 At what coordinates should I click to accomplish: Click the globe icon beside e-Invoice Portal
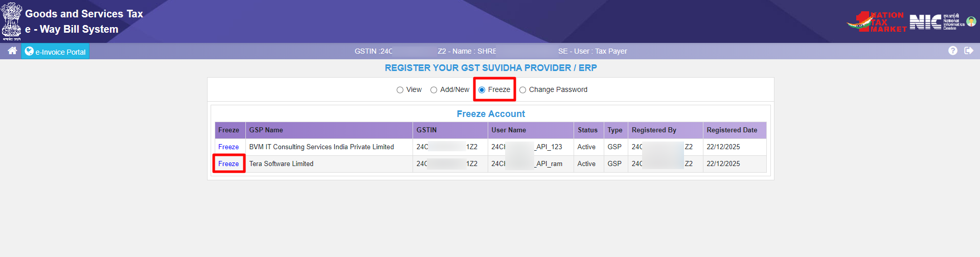29,51
